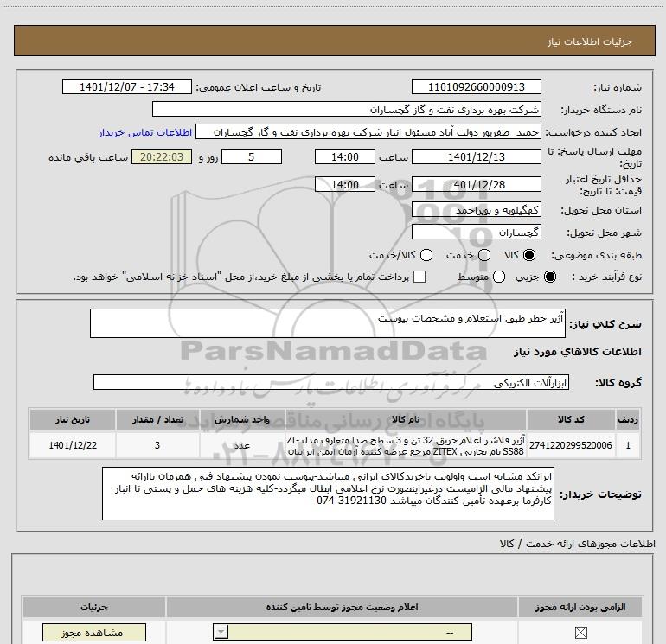Click the unit cell 'عدد'
Screen dimensions: 666x644
pos(241,445)
